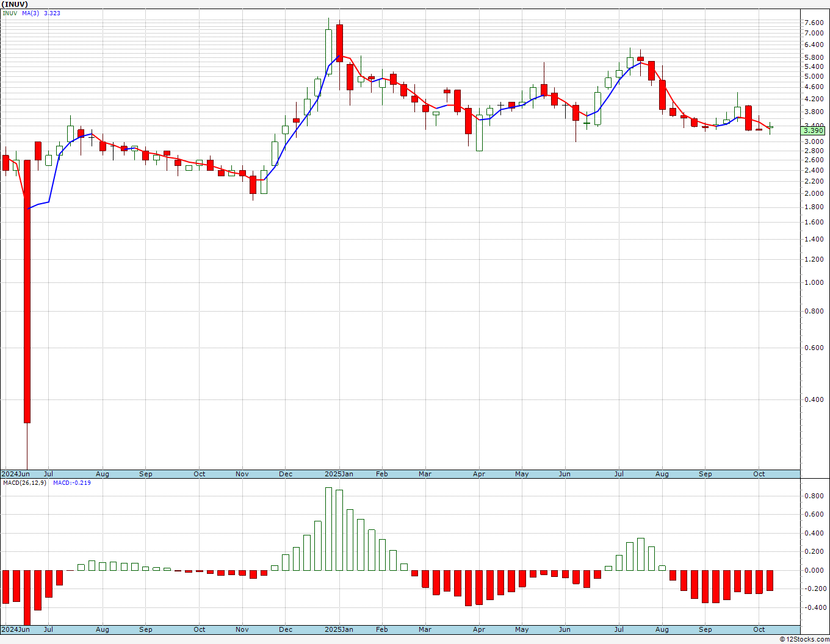830x644 pixels.
Task: Click the green 3.390 price tag
Action: (813, 131)
